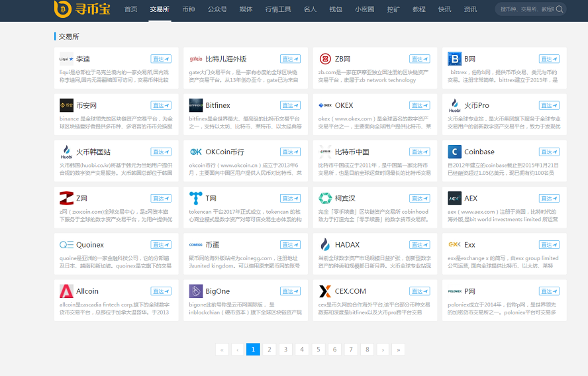The height and width of the screenshot is (376, 588).
Task: Go to next page with › arrow
Action: [x=382, y=349]
